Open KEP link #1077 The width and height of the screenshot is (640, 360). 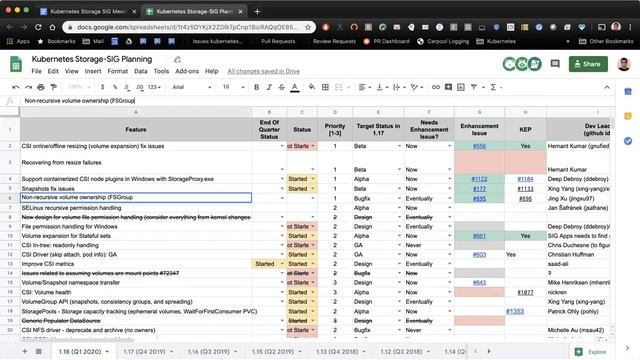[525, 292]
